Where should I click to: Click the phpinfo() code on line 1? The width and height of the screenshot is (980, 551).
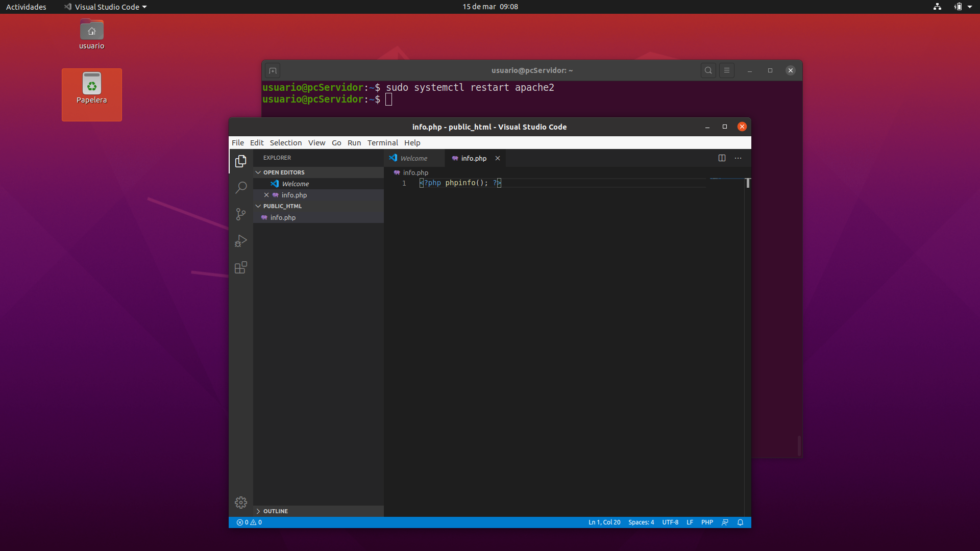(x=467, y=183)
